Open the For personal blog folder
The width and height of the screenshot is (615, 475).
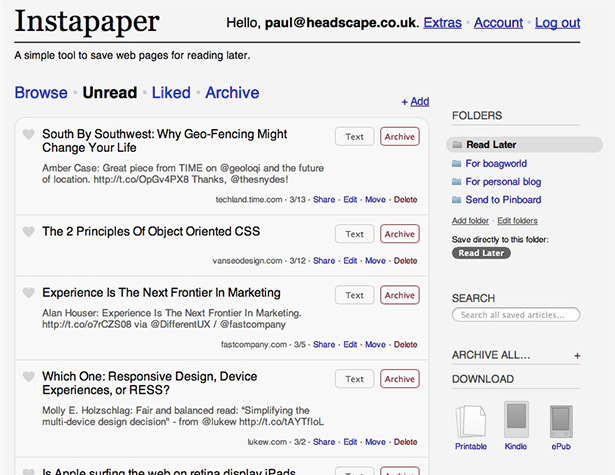tap(503, 182)
